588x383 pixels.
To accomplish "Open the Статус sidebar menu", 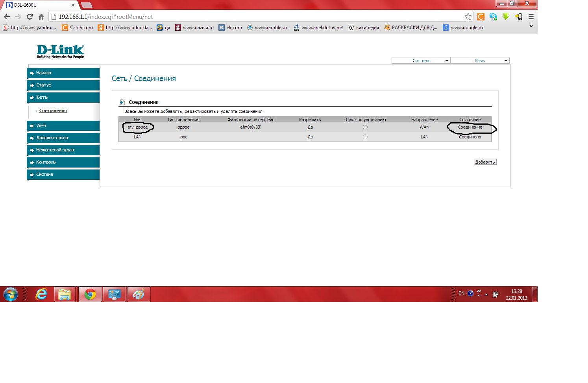I will coord(63,85).
